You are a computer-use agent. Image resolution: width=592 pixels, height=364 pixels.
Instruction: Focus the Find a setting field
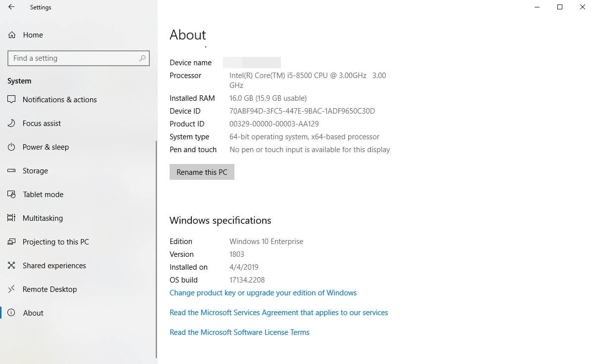[x=79, y=58]
